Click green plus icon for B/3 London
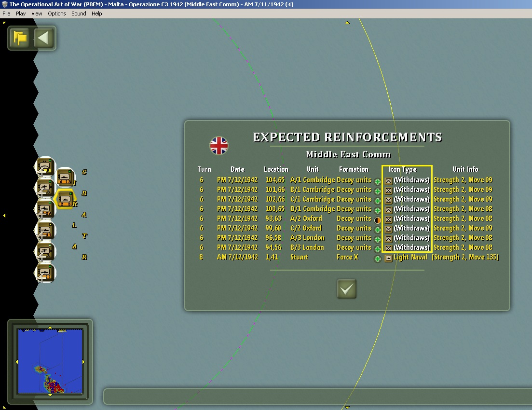532x410 pixels. pyautogui.click(x=377, y=249)
